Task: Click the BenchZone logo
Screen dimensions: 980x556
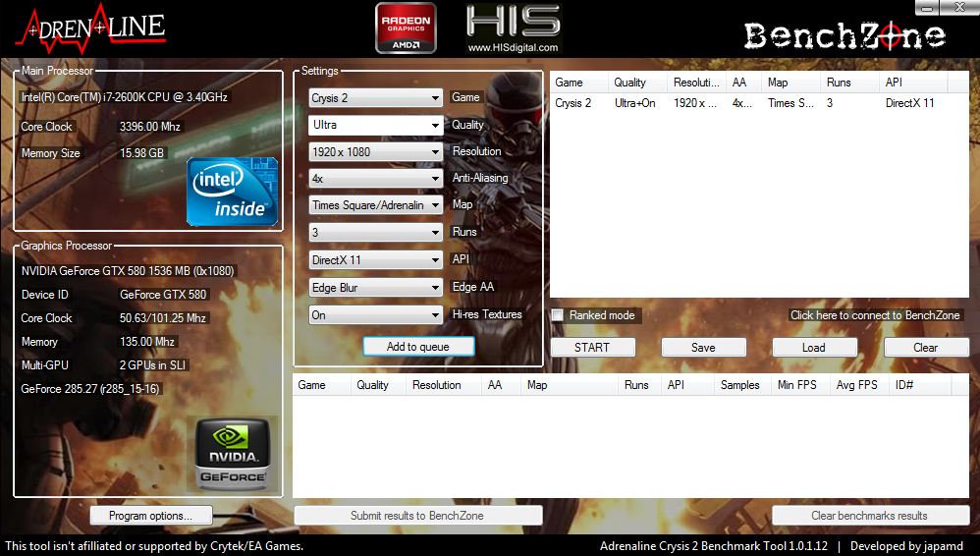Action: coord(844,35)
